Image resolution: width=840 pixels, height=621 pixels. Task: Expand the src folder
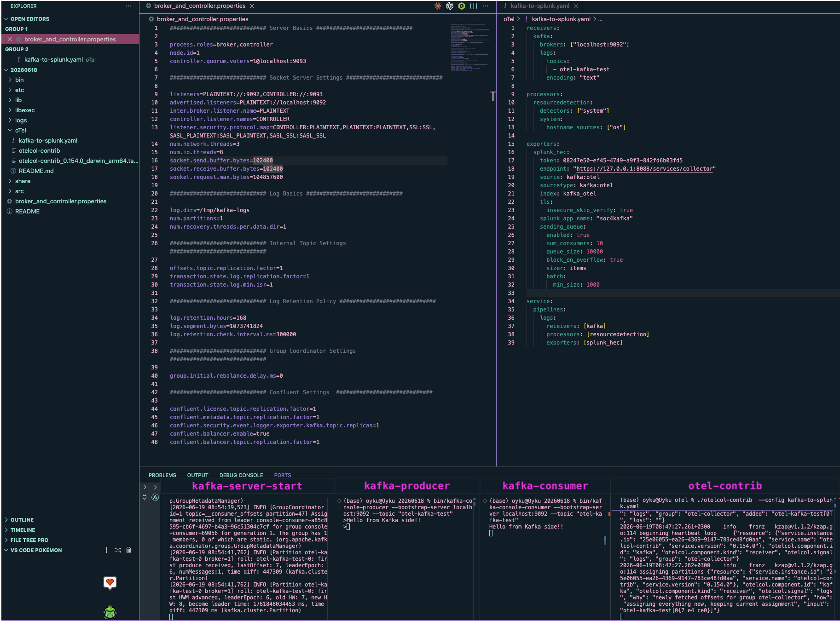click(10, 191)
